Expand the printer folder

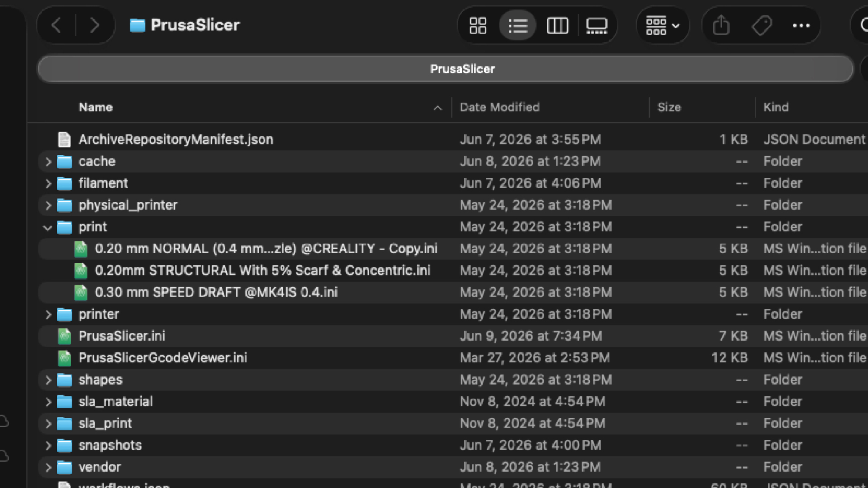pyautogui.click(x=48, y=314)
